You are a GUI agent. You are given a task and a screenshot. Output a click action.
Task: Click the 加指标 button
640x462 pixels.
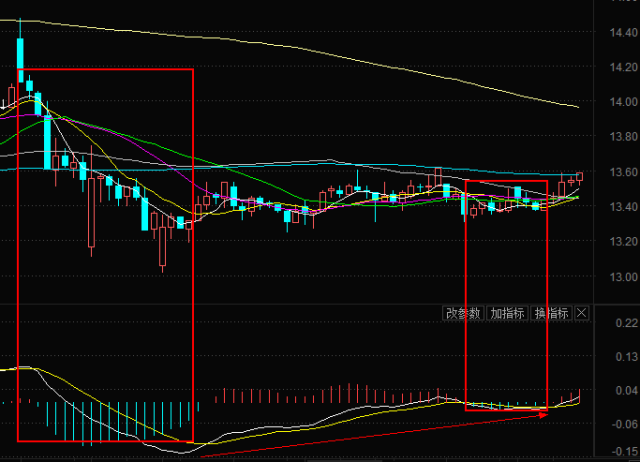tap(507, 313)
